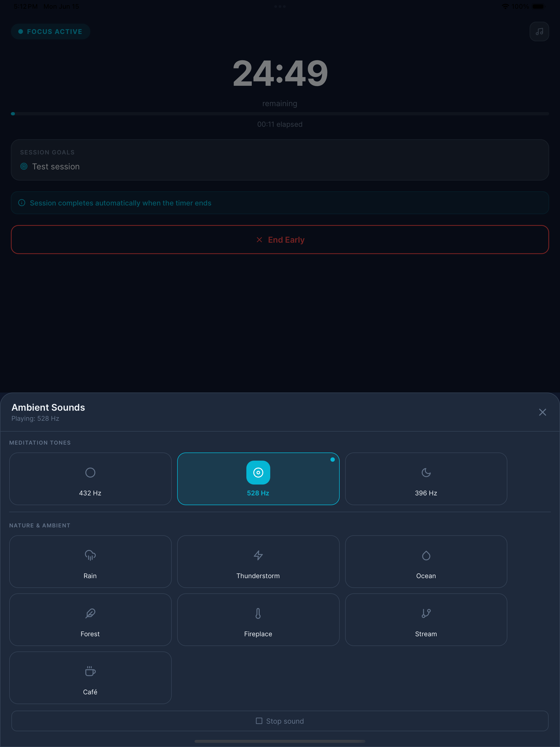
Task: Tap the three-dot multitasking indicator at top
Action: tap(280, 7)
